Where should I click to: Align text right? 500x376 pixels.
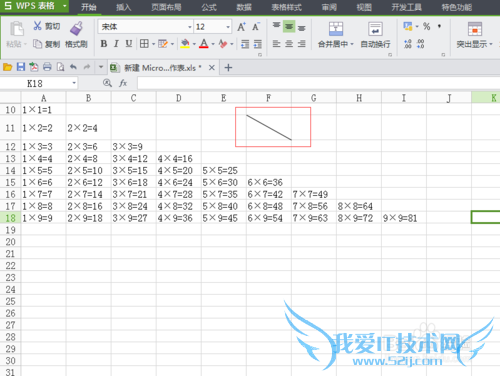[x=302, y=44]
